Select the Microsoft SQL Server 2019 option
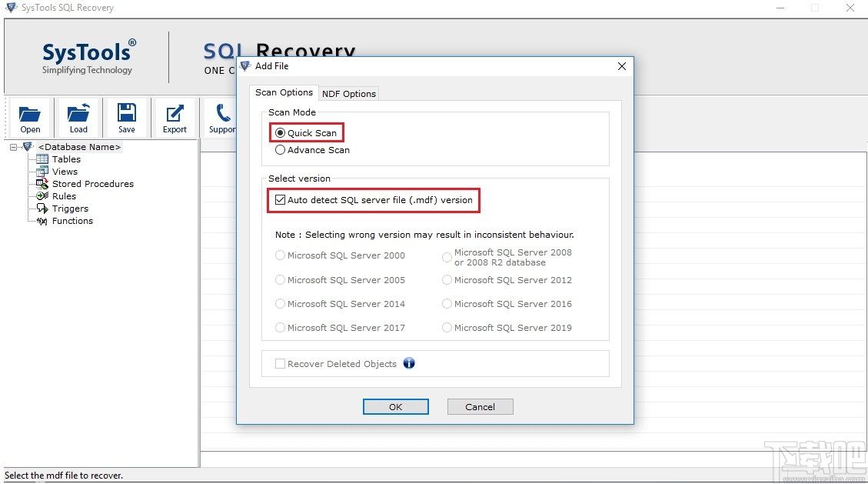This screenshot has width=868, height=484. click(447, 328)
